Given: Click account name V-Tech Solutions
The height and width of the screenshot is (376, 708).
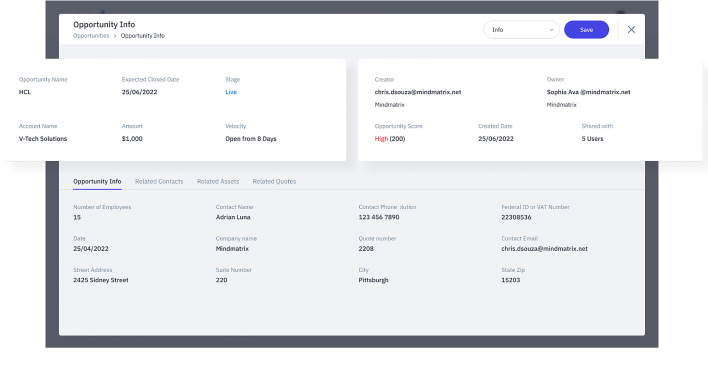Looking at the screenshot, I should pos(43,139).
